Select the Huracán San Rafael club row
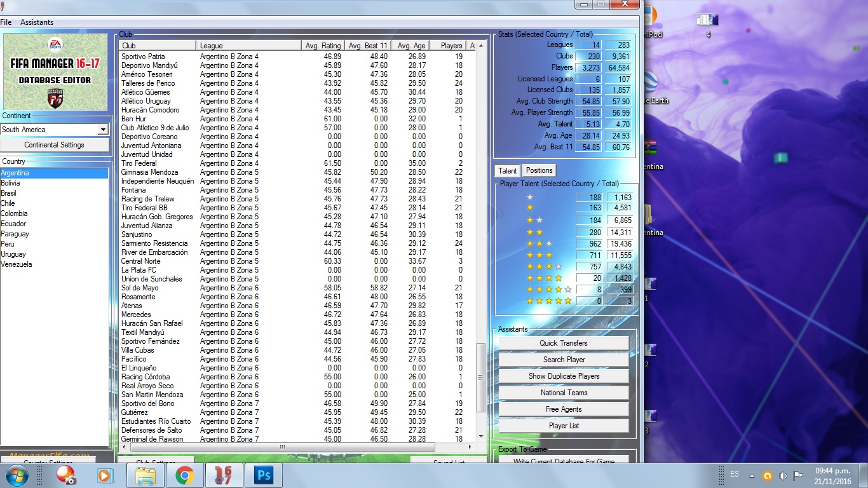This screenshot has width=868, height=488. click(297, 323)
